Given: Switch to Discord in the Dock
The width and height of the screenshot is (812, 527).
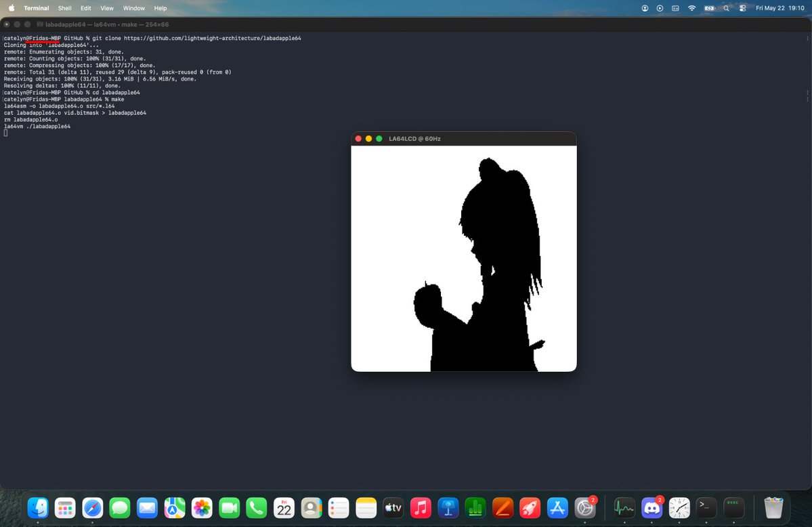Looking at the screenshot, I should (x=652, y=508).
